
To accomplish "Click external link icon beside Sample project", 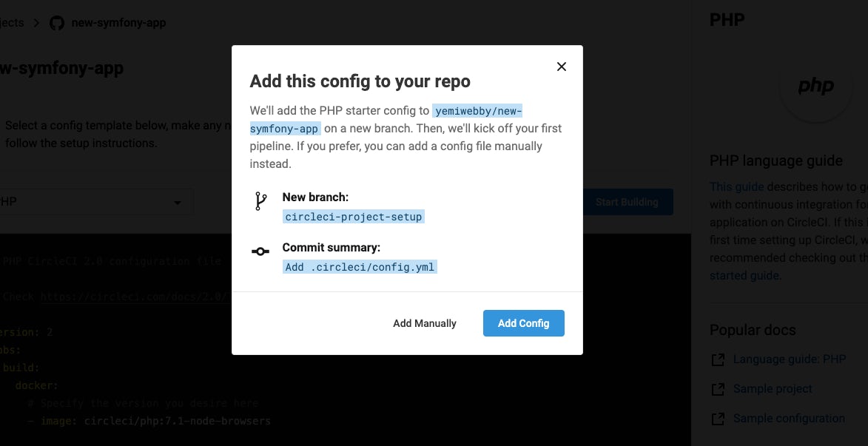I will [717, 389].
